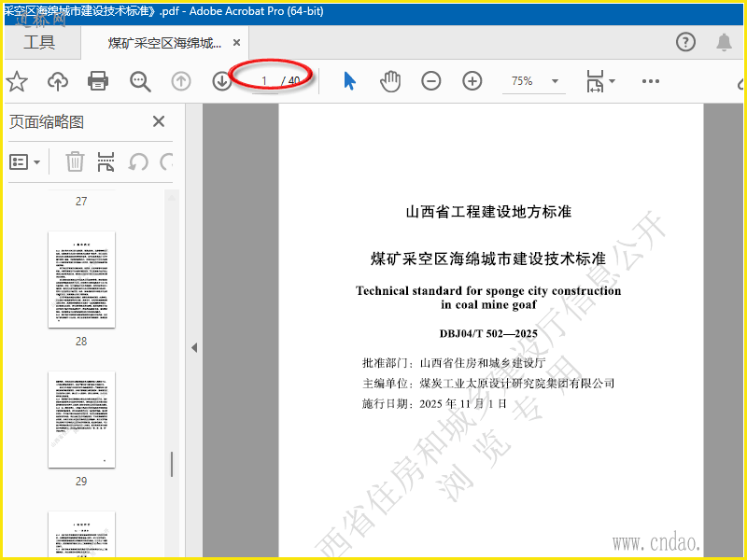This screenshot has width=747, height=560.
Task: Click the 页面缩略图 panel title
Action: point(47,122)
